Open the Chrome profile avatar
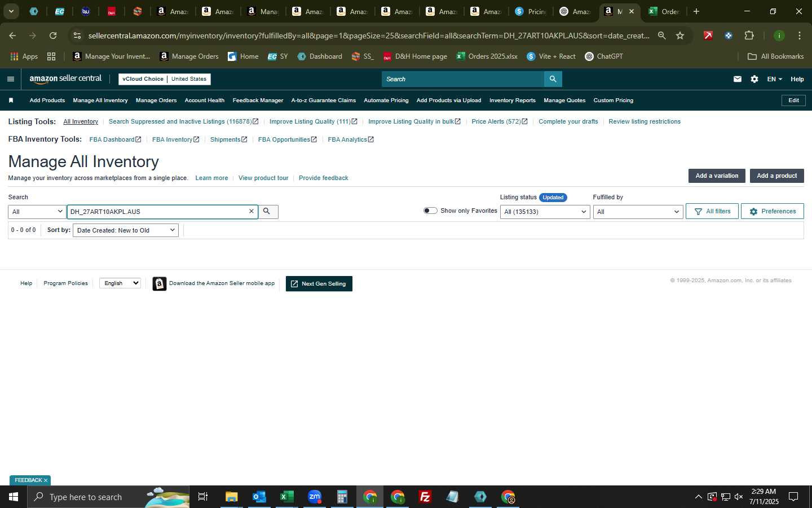Screen dimensions: 812x508 (779, 36)
